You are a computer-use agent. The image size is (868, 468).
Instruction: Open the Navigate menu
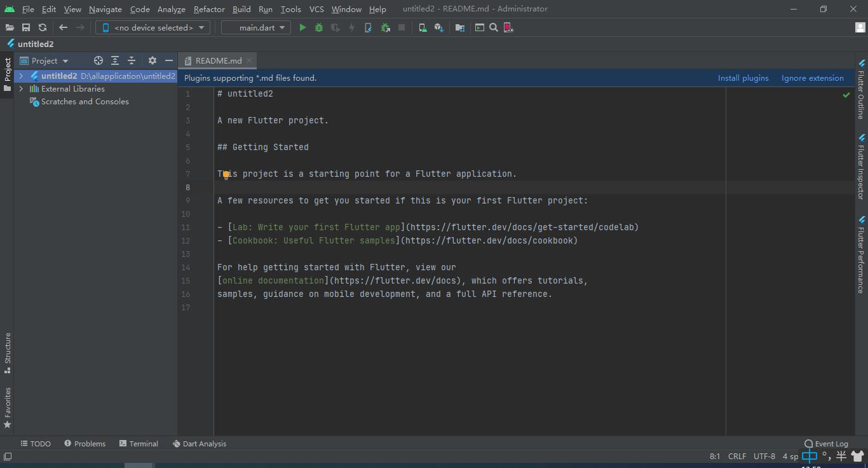coord(105,9)
